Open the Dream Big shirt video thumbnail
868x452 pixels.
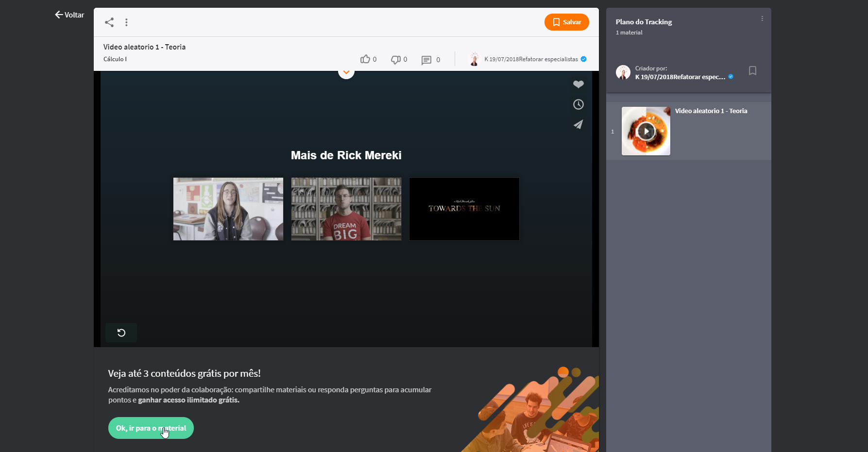(346, 209)
